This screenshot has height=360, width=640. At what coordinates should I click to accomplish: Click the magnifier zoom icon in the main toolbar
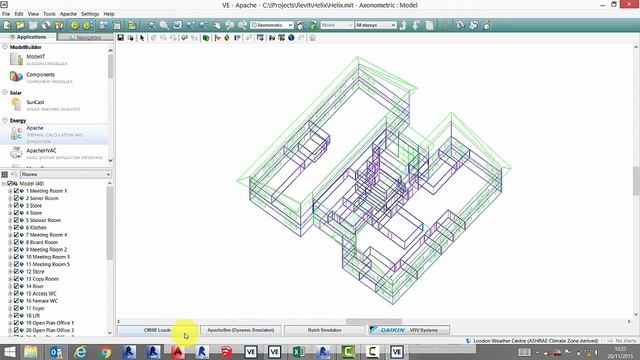pyautogui.click(x=164, y=25)
